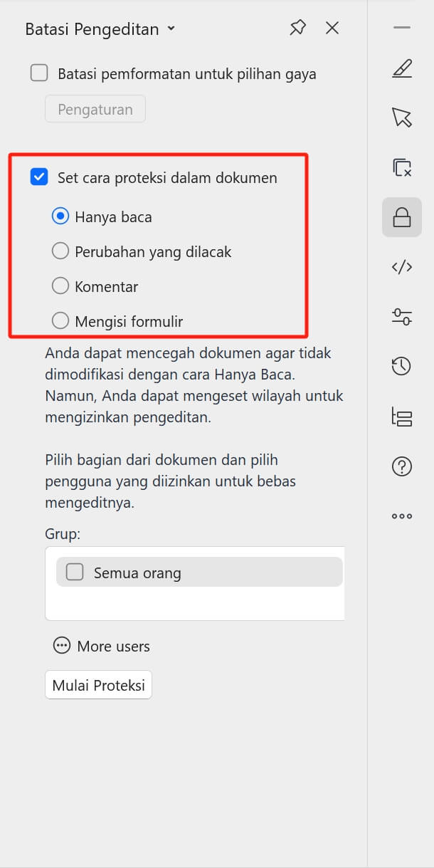Open the history clock icon
Viewport: 434px width, 868px height.
[x=402, y=367]
